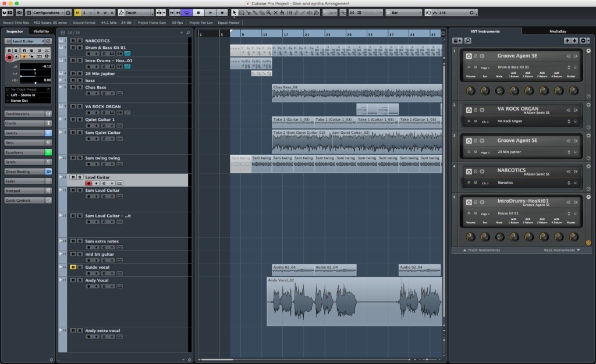Select the Color paint bucket tool
This screenshot has height=364, width=596.
[x=317, y=13]
